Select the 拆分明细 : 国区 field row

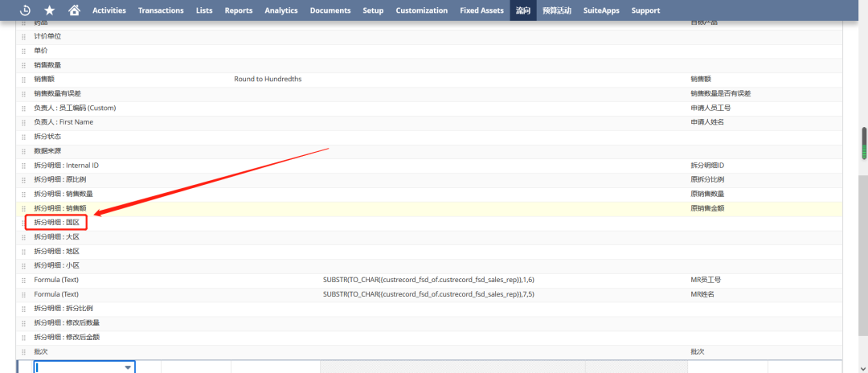pyautogui.click(x=429, y=223)
